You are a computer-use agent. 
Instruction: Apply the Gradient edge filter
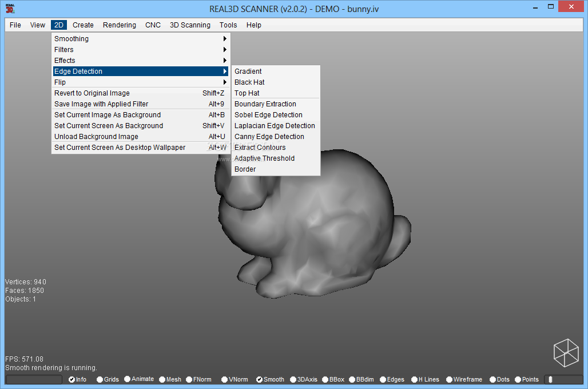tap(276, 72)
